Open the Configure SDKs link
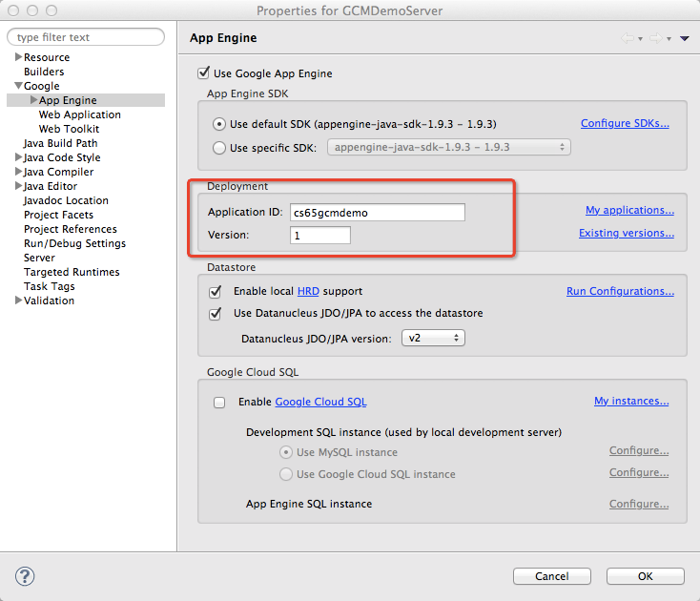This screenshot has height=601, width=700. point(625,123)
